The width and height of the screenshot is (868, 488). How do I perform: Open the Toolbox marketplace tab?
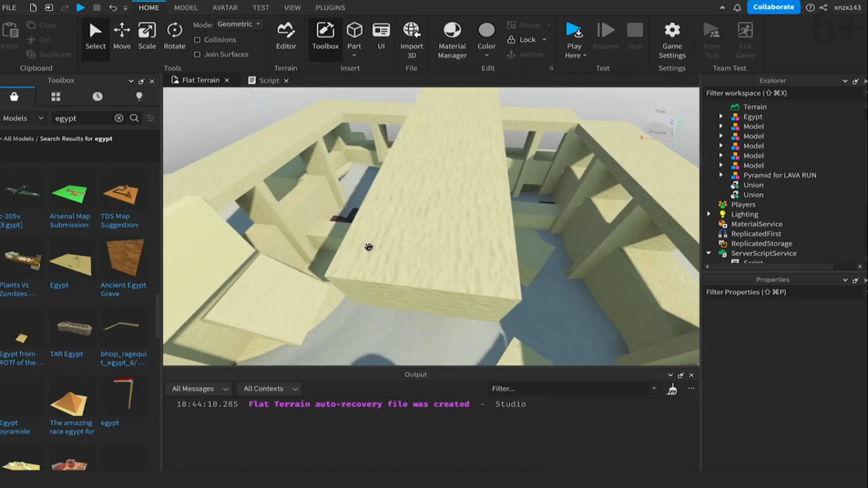click(x=14, y=97)
